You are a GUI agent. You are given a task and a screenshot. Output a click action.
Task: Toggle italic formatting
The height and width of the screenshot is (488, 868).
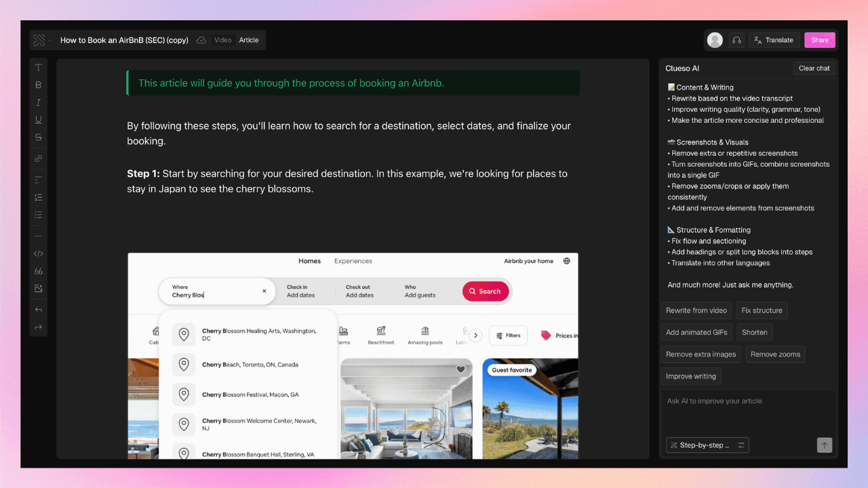tap(39, 102)
